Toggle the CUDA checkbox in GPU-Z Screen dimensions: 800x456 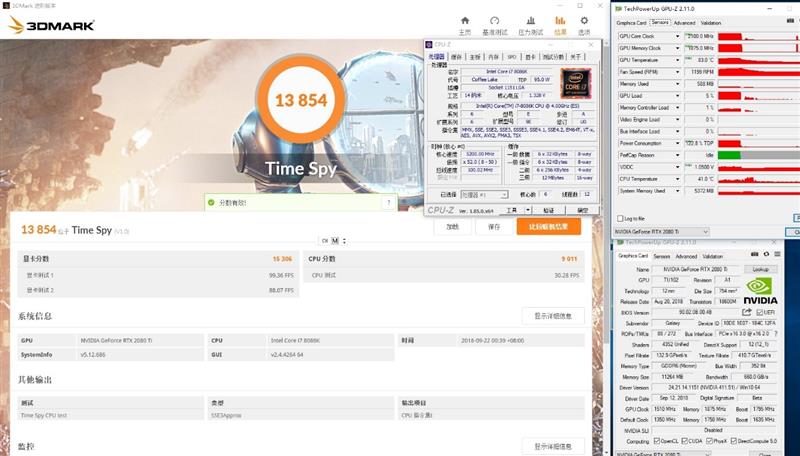[x=684, y=441]
